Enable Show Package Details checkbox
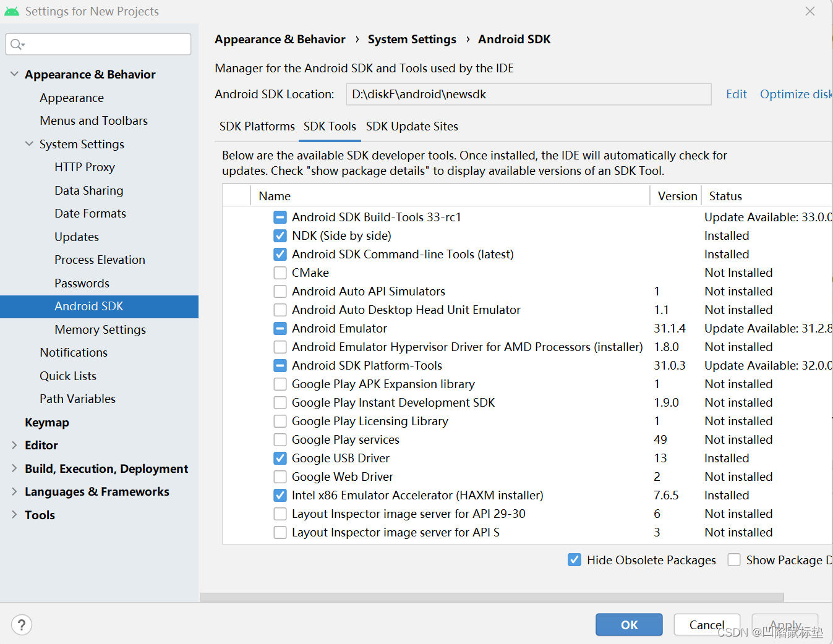 click(x=734, y=560)
